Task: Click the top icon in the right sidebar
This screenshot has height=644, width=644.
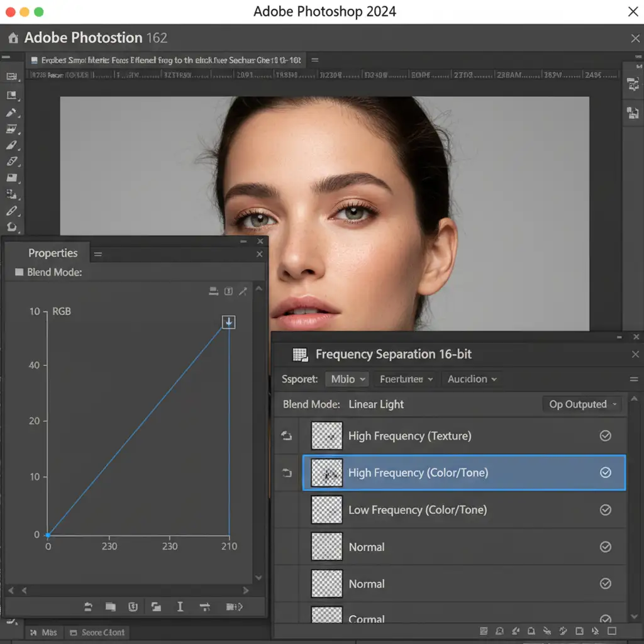Action: click(633, 84)
